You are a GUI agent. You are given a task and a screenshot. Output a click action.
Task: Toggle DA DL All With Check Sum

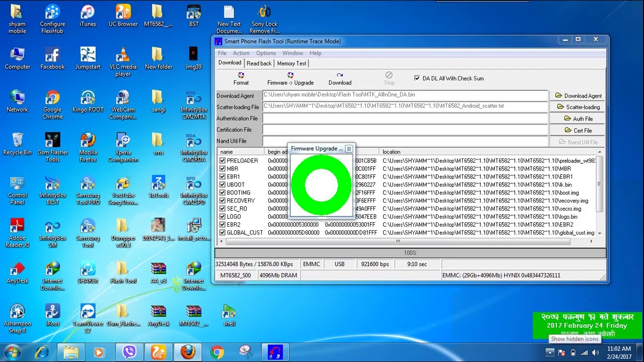[x=417, y=78]
